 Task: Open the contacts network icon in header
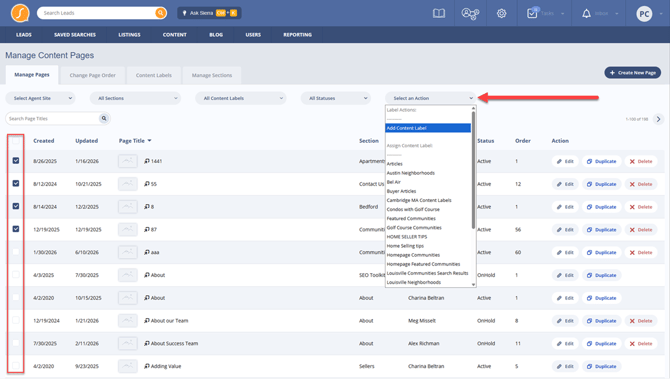[x=470, y=14]
